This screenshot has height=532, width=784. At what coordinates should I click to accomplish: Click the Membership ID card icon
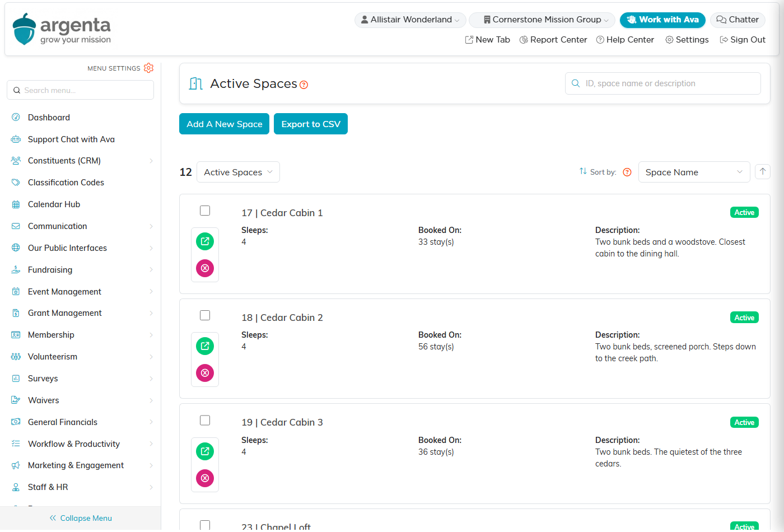click(x=16, y=335)
